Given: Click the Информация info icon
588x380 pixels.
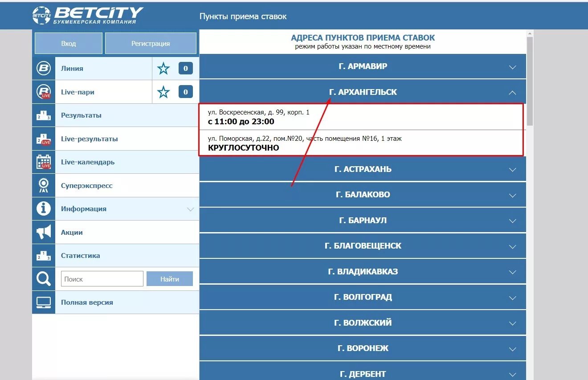Looking at the screenshot, I should pyautogui.click(x=44, y=209).
